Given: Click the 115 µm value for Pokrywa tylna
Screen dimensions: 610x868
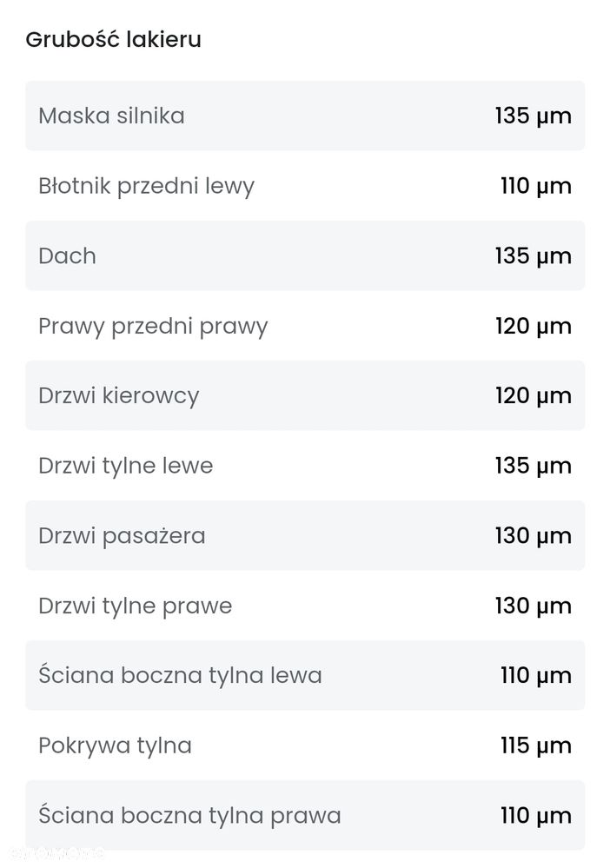Looking at the screenshot, I should (536, 746).
